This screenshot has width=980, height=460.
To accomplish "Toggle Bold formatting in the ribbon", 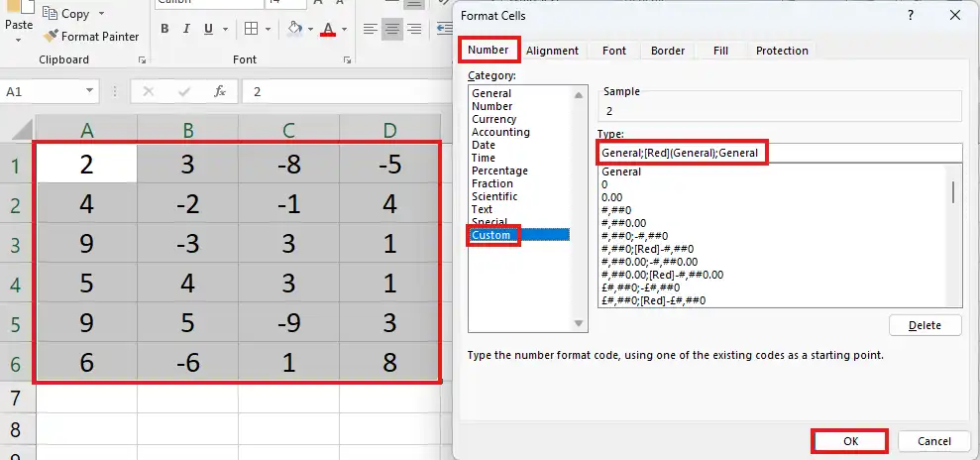I will [x=164, y=29].
